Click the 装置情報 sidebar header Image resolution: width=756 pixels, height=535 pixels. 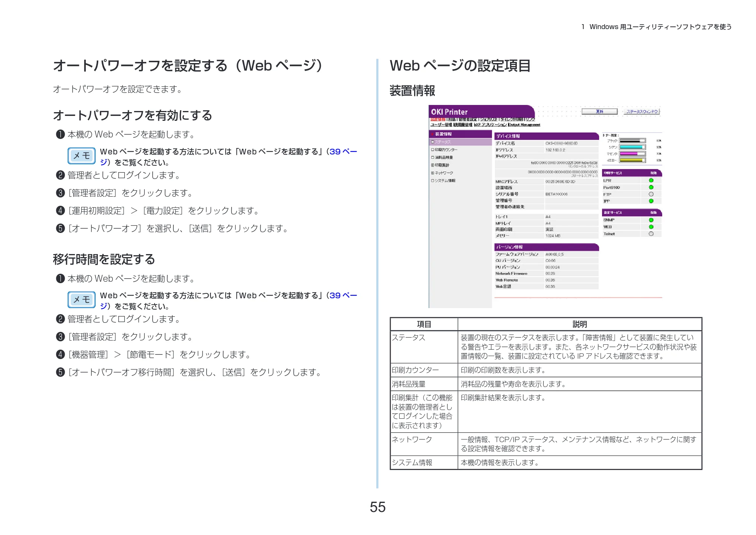460,134
